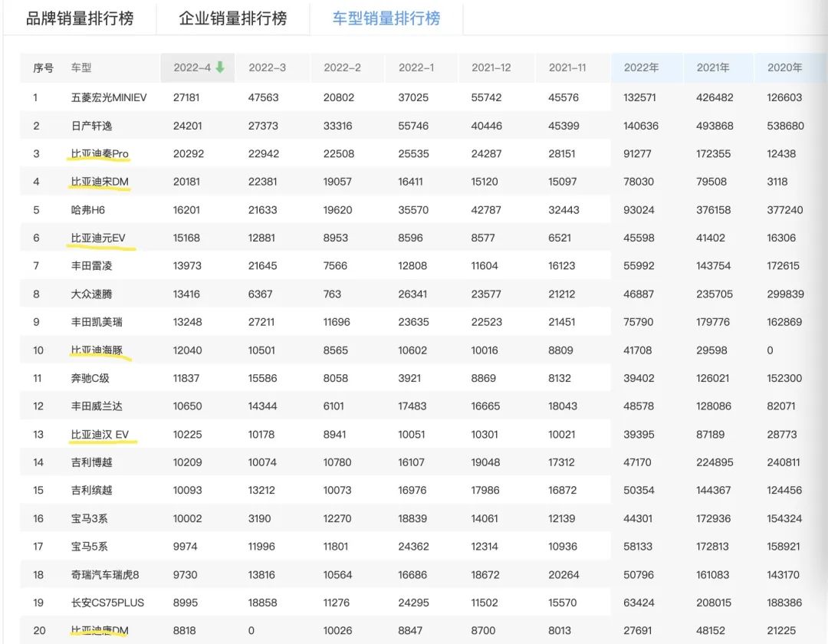Click the 24362 value in 宝马5系 row
The height and width of the screenshot is (644, 828).
coord(413,547)
